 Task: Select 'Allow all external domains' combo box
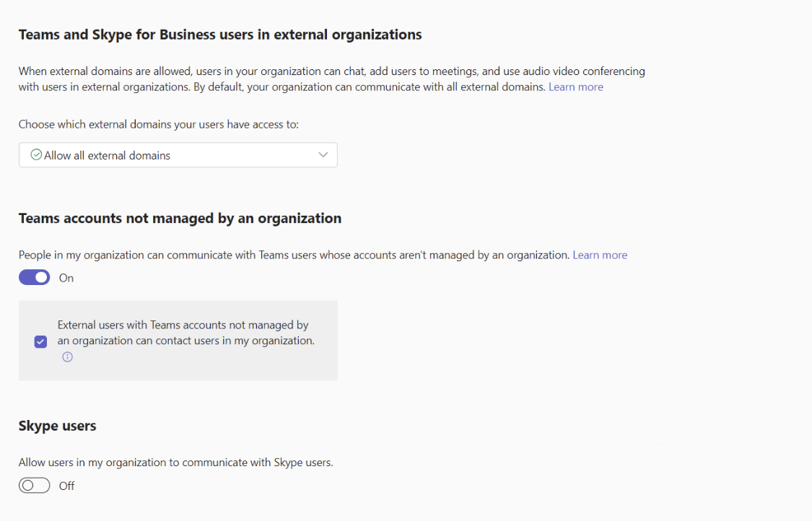tap(178, 154)
